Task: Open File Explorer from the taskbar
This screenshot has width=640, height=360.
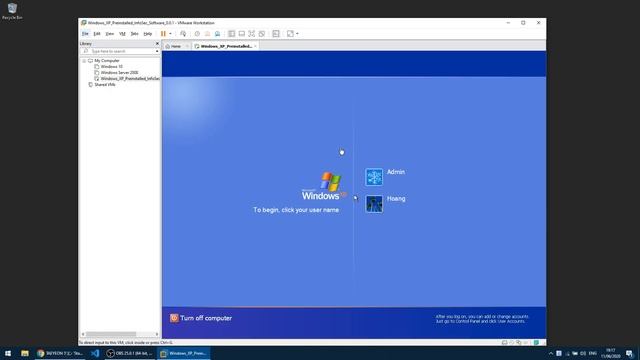Action: pyautogui.click(x=25, y=353)
